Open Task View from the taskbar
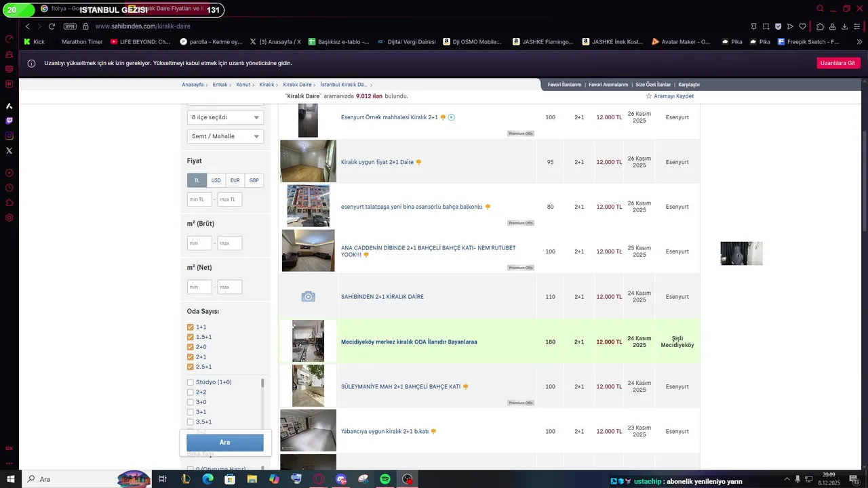 coord(163,479)
